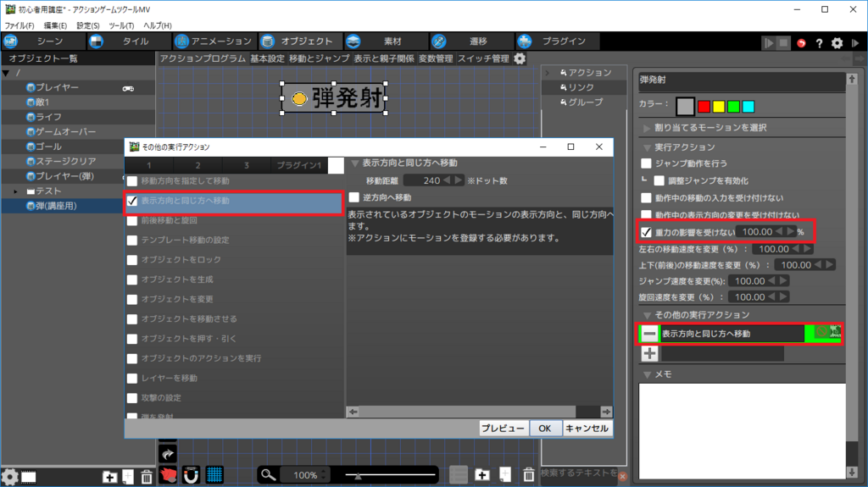868x487 pixels.
Task: Open the 素材 tab
Action: coord(386,42)
